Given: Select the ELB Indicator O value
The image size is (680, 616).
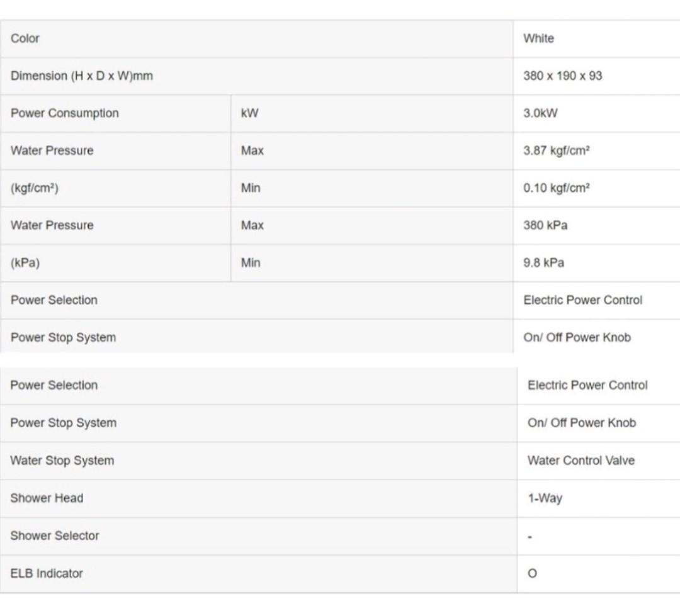Looking at the screenshot, I should pyautogui.click(x=532, y=574).
